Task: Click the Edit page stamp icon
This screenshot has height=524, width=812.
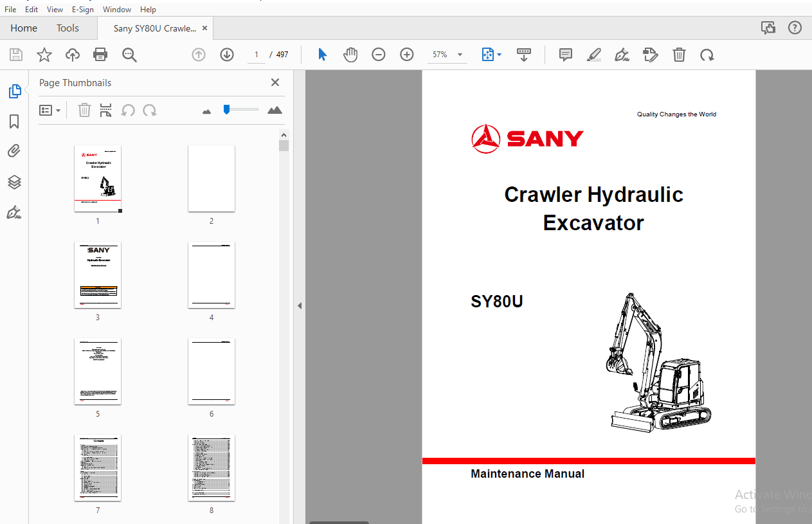Action: click(x=650, y=55)
